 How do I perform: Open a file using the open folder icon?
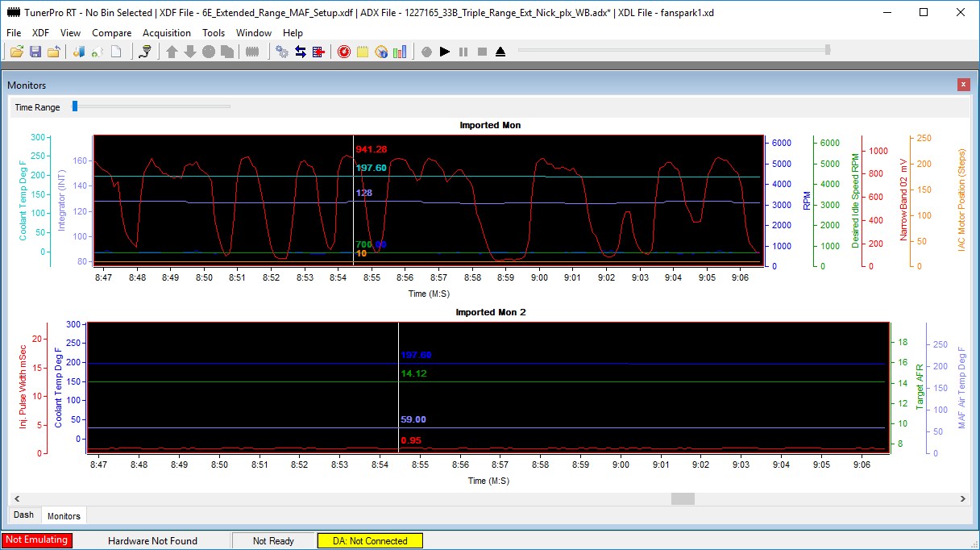(x=16, y=51)
